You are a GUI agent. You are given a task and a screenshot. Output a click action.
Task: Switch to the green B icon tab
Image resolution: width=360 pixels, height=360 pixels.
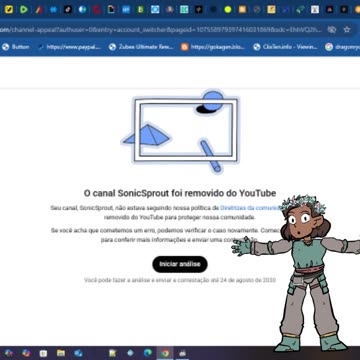[x=141, y=9]
